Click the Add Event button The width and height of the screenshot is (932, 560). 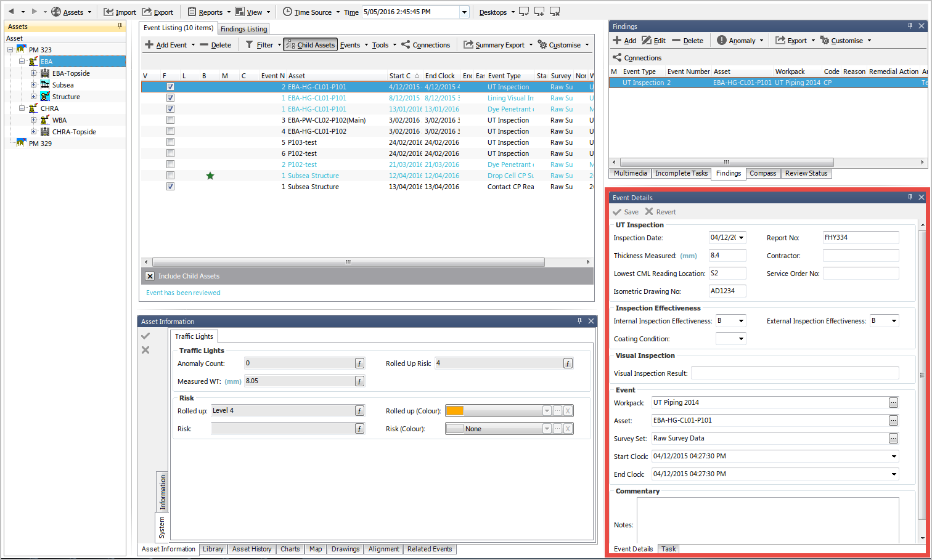166,45
